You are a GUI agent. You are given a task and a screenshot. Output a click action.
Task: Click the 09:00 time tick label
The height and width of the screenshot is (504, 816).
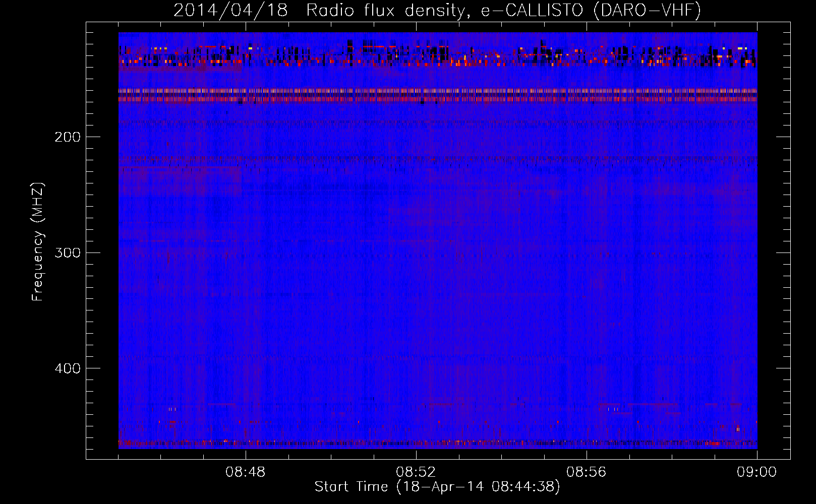(757, 472)
